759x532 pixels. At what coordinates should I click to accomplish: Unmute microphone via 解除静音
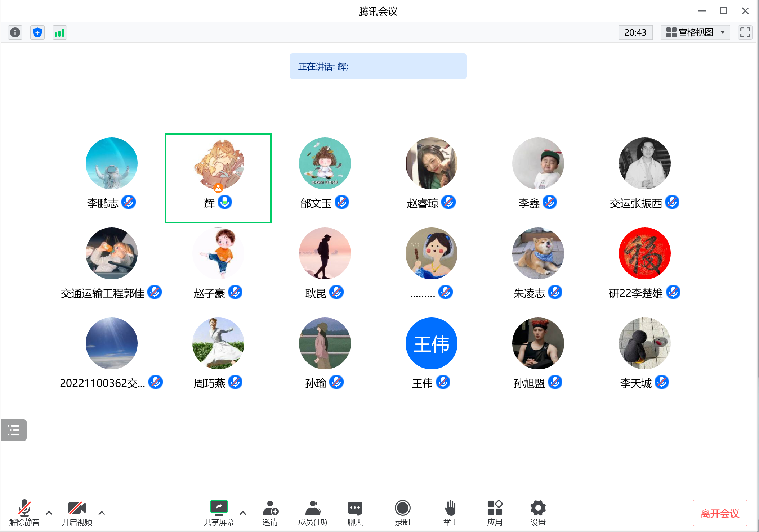pyautogui.click(x=24, y=512)
